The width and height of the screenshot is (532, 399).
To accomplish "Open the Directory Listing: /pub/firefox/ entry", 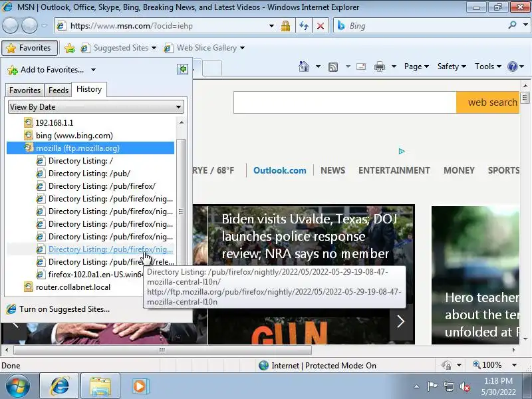I will pyautogui.click(x=102, y=186).
